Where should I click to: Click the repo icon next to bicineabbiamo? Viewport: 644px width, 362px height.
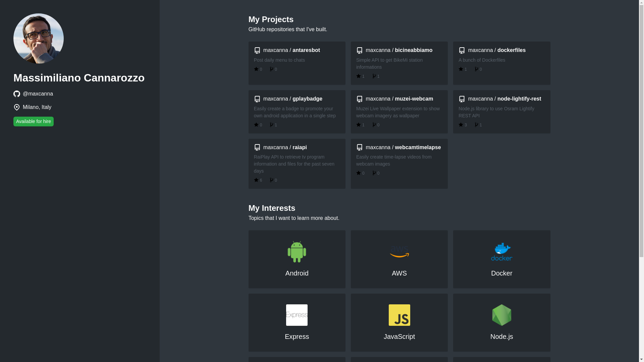[x=360, y=50]
